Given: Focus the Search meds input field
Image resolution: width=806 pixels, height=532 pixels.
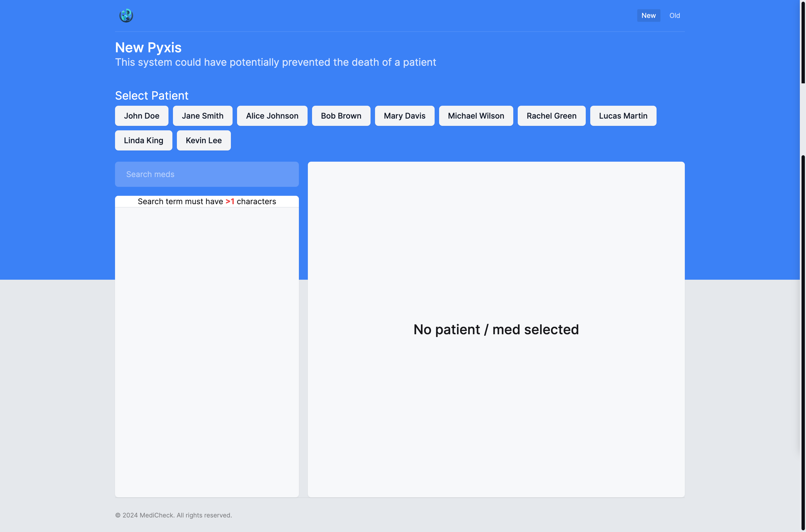Looking at the screenshot, I should click(x=206, y=174).
